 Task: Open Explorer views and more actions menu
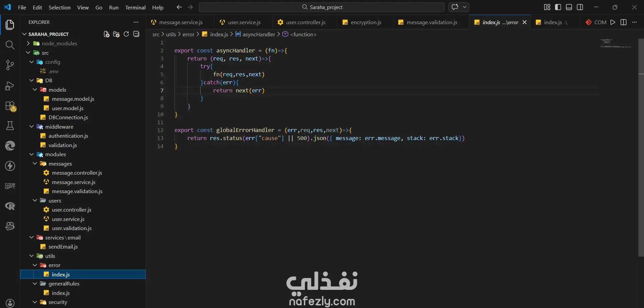136,22
